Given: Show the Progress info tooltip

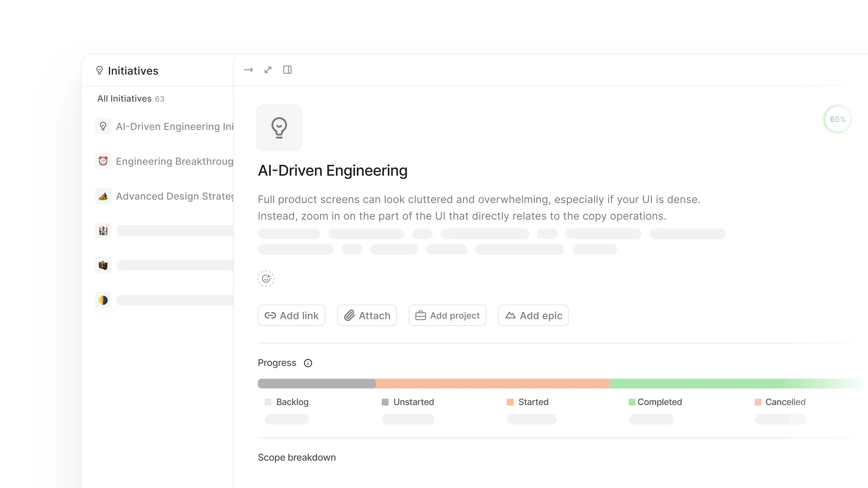Looking at the screenshot, I should 308,363.
